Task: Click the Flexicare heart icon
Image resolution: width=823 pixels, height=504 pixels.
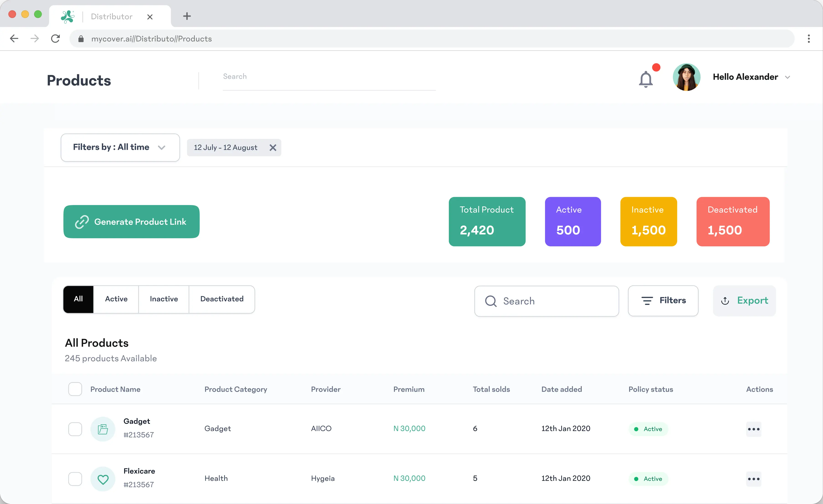Action: [x=103, y=479]
